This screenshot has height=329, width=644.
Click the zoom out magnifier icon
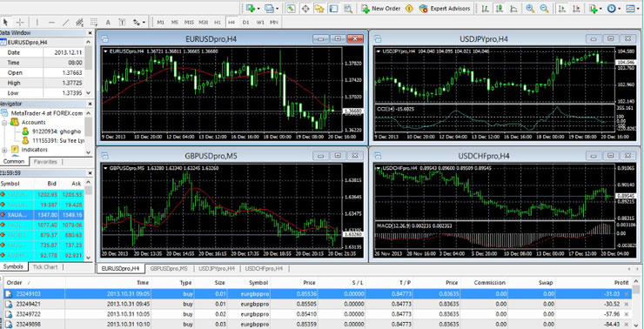pos(544,8)
